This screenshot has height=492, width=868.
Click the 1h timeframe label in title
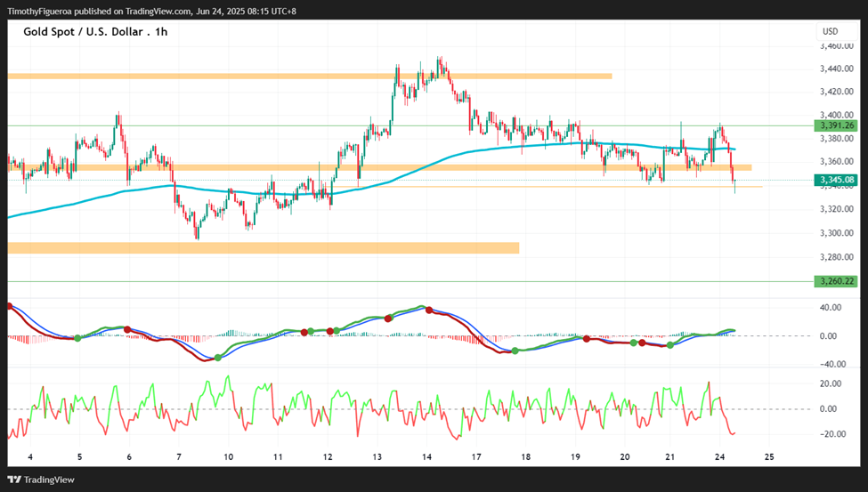159,31
